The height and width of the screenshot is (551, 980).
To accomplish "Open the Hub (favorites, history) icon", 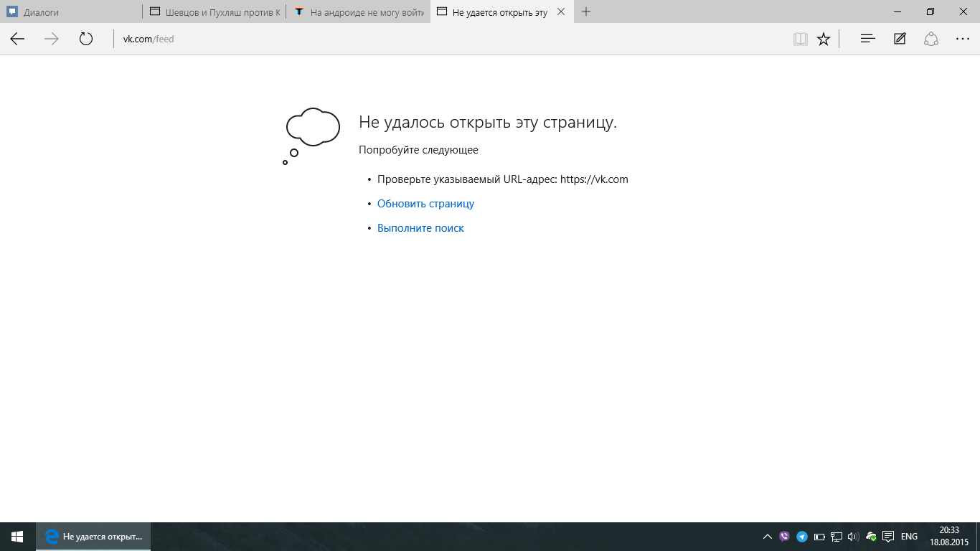I will coord(867,39).
